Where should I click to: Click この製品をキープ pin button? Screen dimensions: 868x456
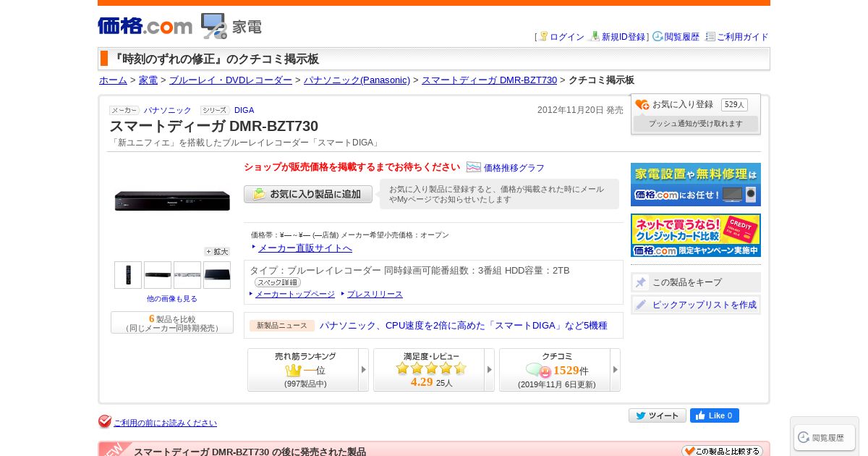pos(696,282)
